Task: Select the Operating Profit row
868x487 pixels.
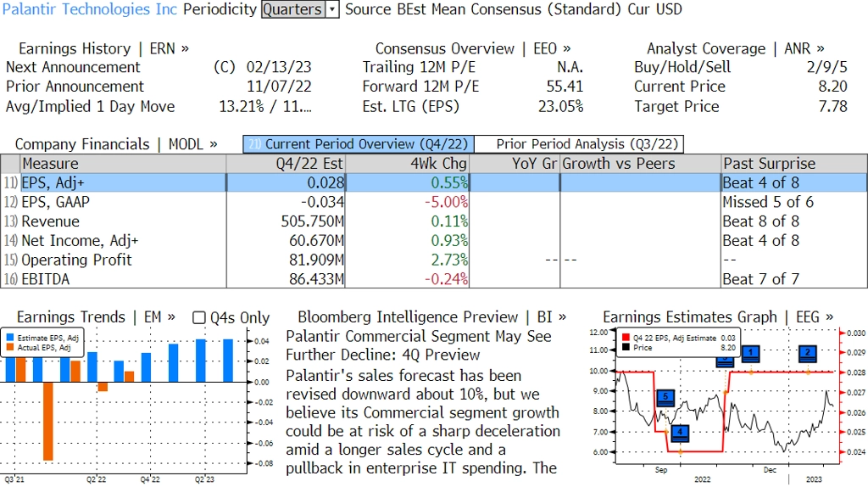Action: [434, 260]
